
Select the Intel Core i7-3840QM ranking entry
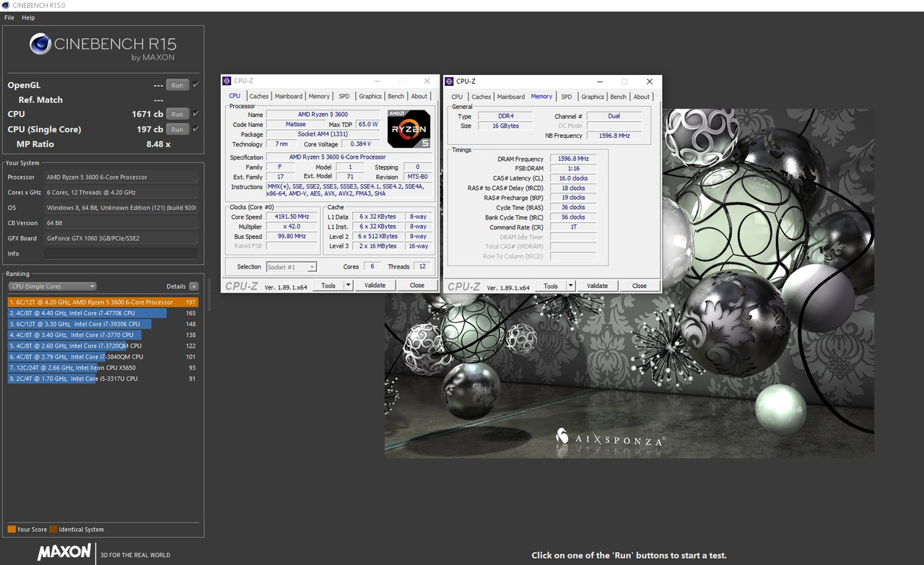103,356
